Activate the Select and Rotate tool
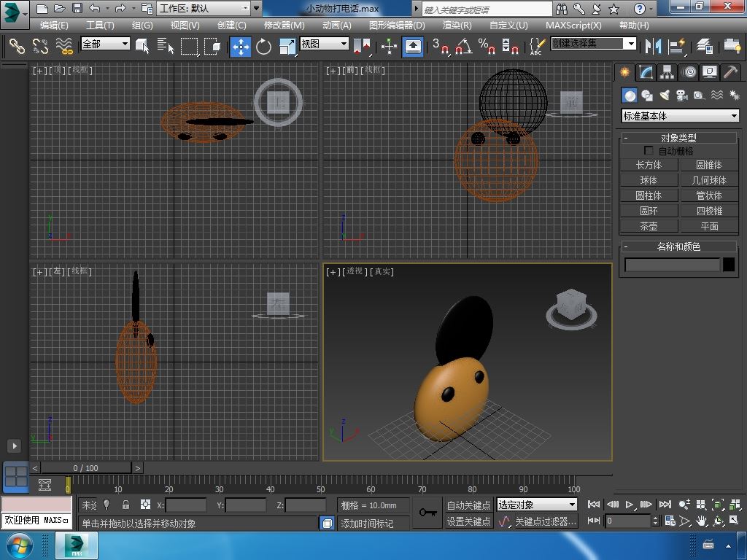This screenshot has width=747, height=560. [263, 46]
